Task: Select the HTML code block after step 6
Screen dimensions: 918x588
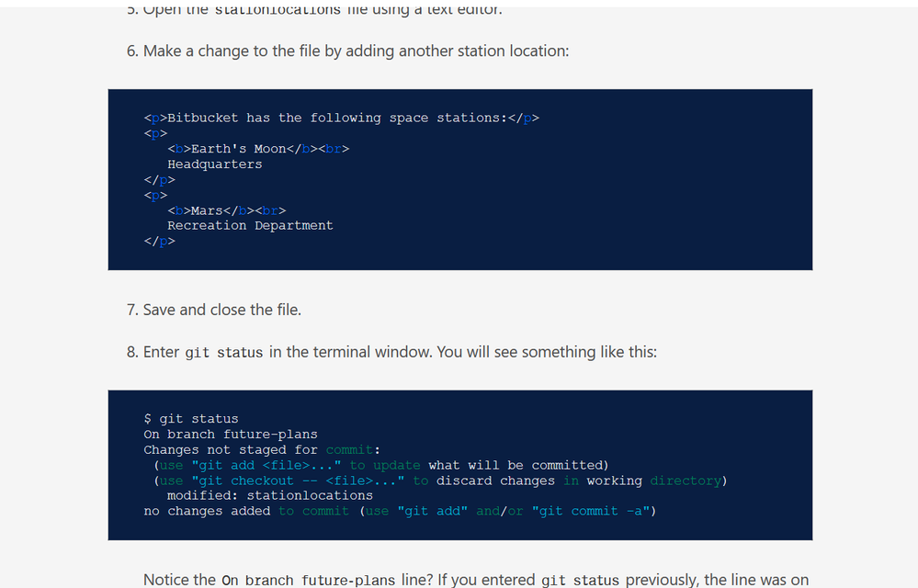Action: [459, 179]
